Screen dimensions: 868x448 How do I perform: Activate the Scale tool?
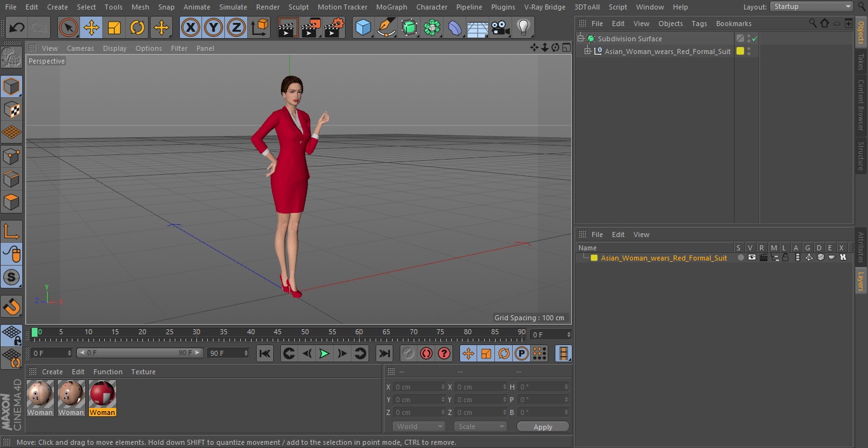pyautogui.click(x=114, y=28)
